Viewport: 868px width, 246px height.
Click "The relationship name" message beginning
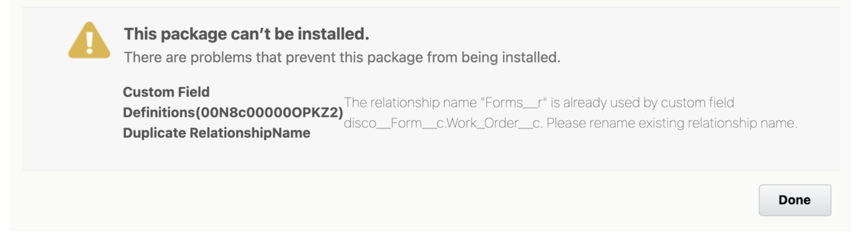click(x=410, y=103)
